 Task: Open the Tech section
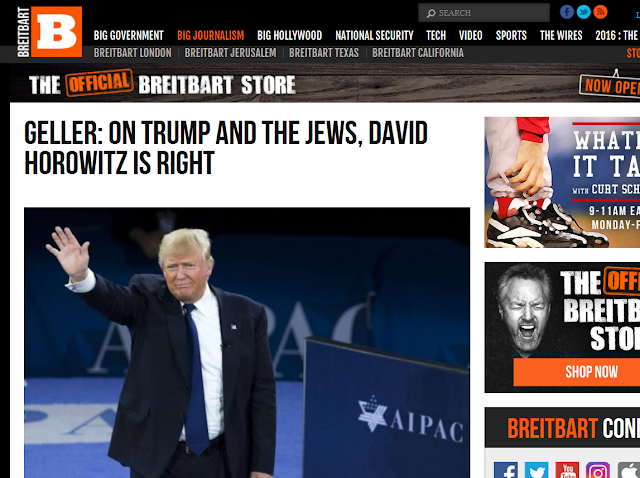click(436, 36)
